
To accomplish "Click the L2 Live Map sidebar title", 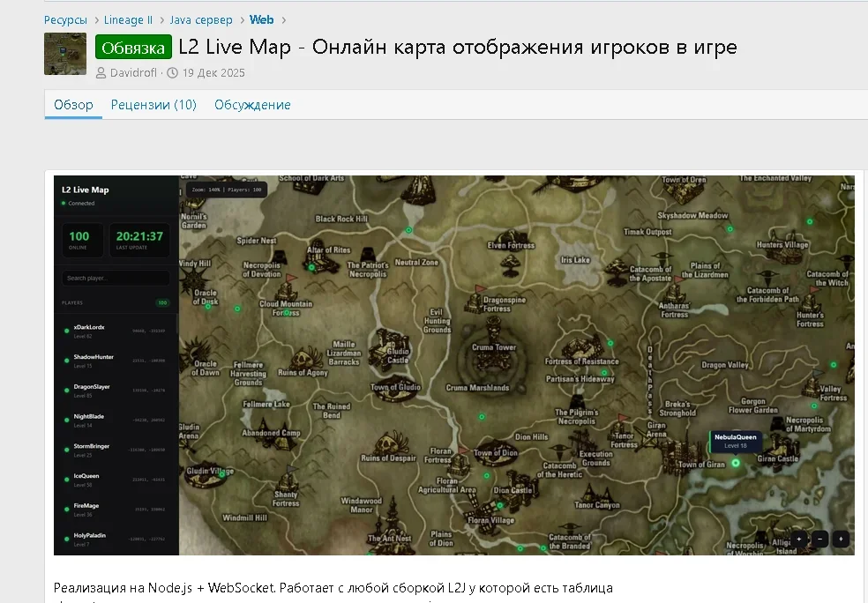I will pyautogui.click(x=86, y=190).
